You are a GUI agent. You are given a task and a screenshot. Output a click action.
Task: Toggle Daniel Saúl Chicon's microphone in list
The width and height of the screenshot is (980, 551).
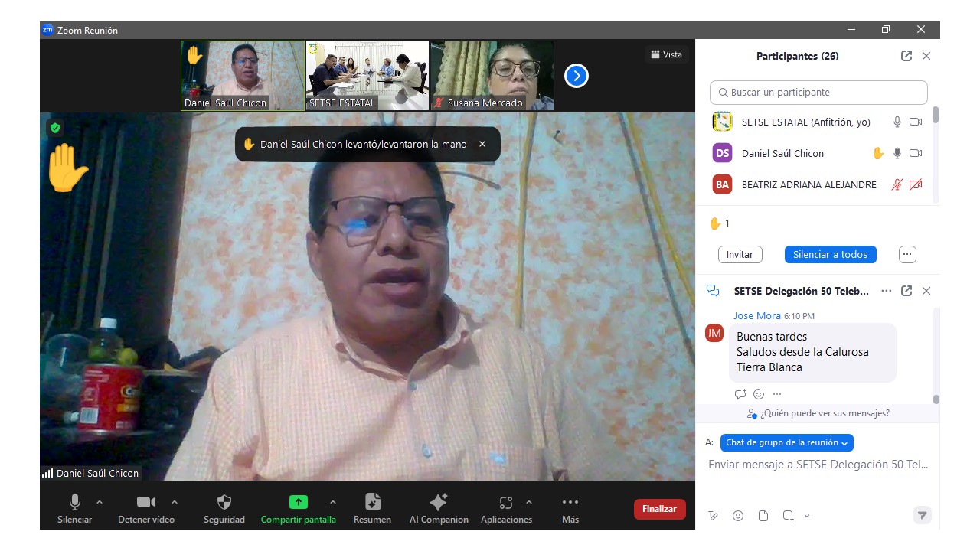897,153
